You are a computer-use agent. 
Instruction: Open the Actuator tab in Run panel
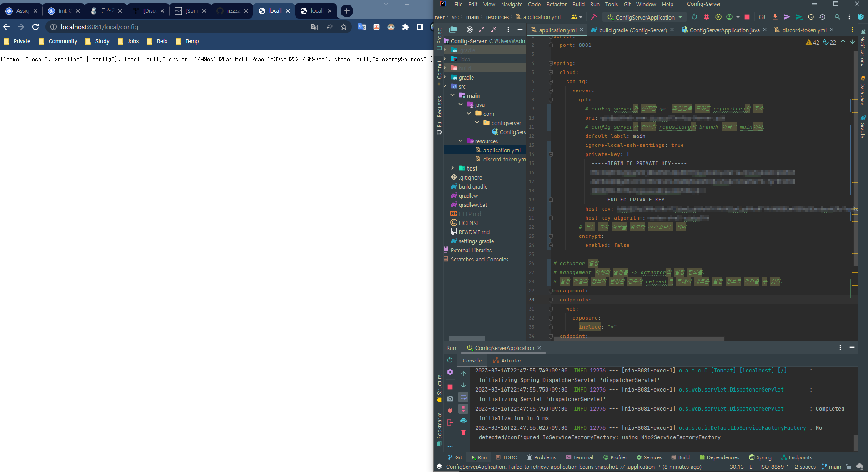pos(507,361)
